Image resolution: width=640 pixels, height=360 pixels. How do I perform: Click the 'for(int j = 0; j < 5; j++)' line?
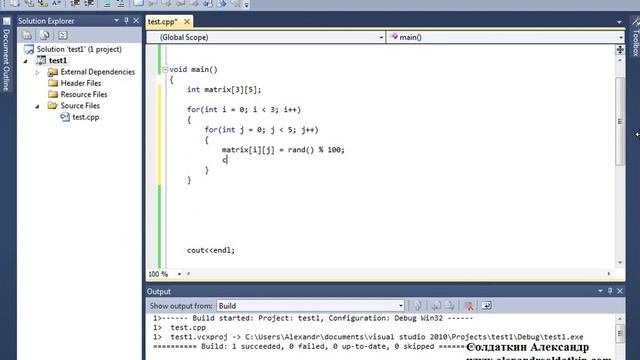261,130
